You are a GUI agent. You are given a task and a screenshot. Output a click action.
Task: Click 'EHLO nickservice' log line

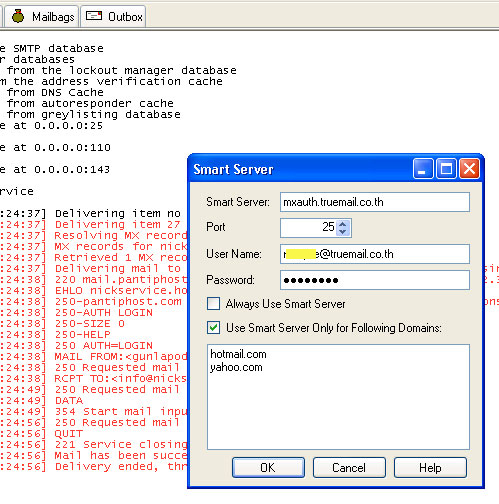click(x=121, y=291)
